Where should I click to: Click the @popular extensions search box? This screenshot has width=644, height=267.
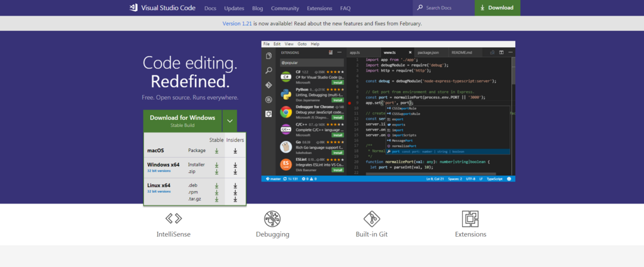tap(312, 63)
